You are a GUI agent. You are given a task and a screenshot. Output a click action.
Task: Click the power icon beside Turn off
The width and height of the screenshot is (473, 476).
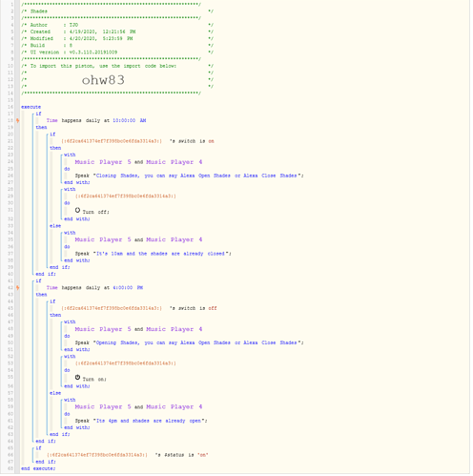pyautogui.click(x=77, y=210)
